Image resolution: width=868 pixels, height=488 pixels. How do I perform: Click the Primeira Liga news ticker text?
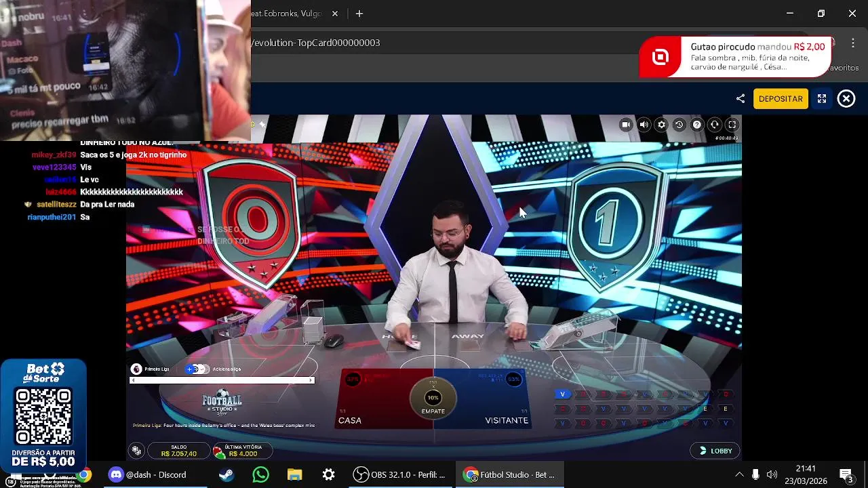[224, 426]
